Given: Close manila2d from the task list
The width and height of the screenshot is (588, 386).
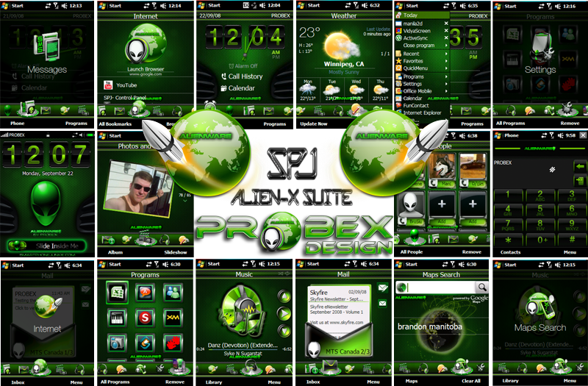Looking at the screenshot, I should click(x=446, y=24).
